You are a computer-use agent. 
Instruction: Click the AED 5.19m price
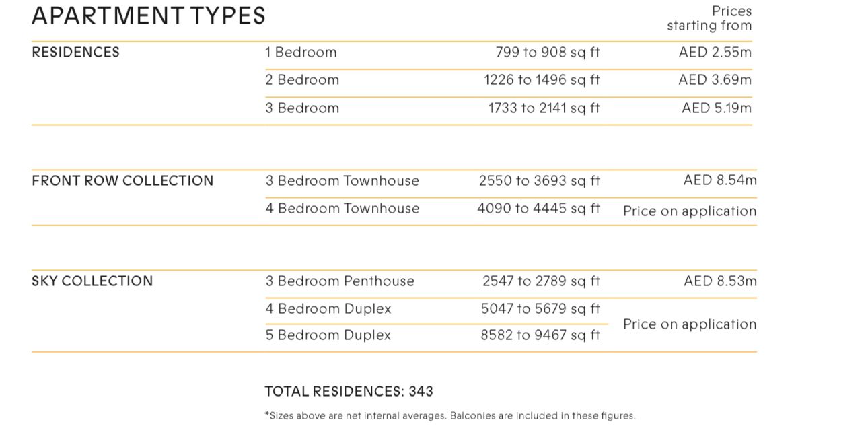[x=716, y=108]
